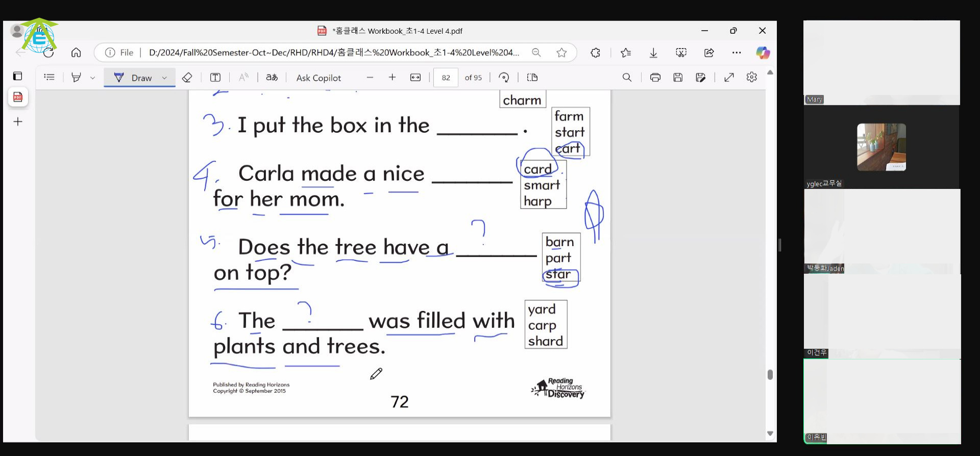
Task: Click the browser Refresh icon
Action: coord(48,53)
